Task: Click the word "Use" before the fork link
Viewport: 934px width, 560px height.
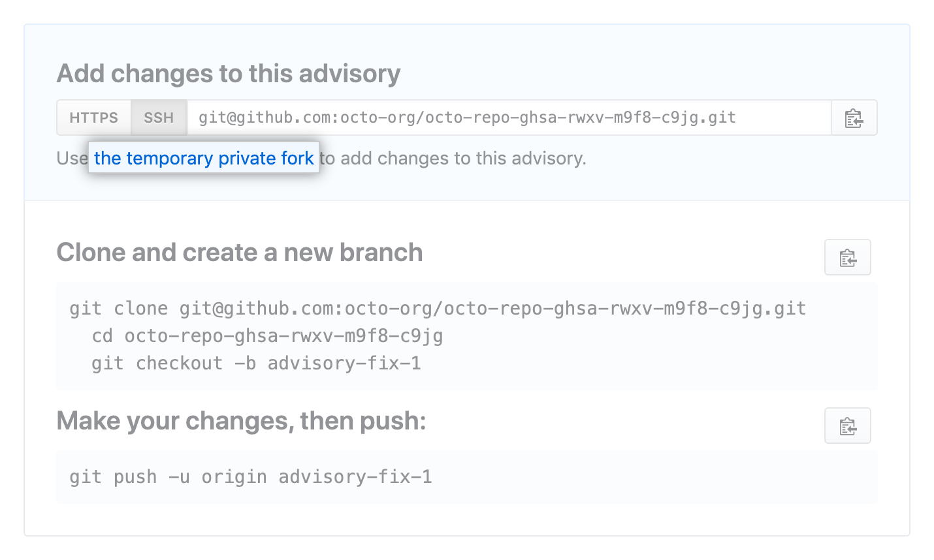Action: click(x=71, y=158)
